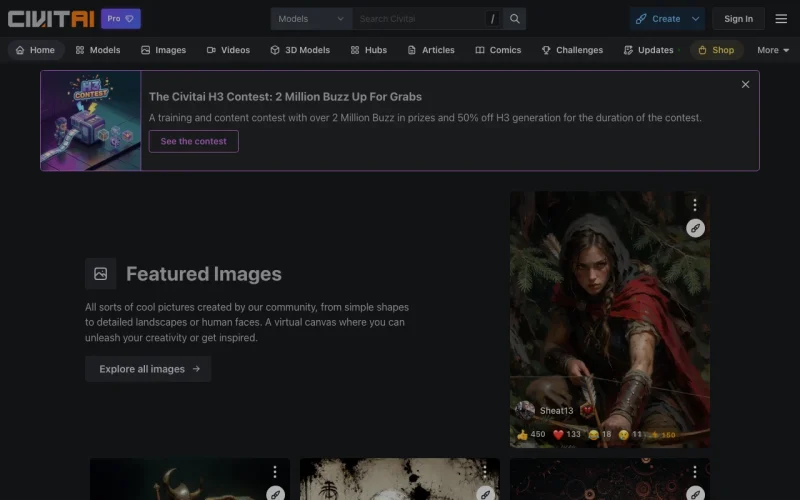Click the badge beside Sheat13 name
This screenshot has width=800, height=500.
[587, 410]
